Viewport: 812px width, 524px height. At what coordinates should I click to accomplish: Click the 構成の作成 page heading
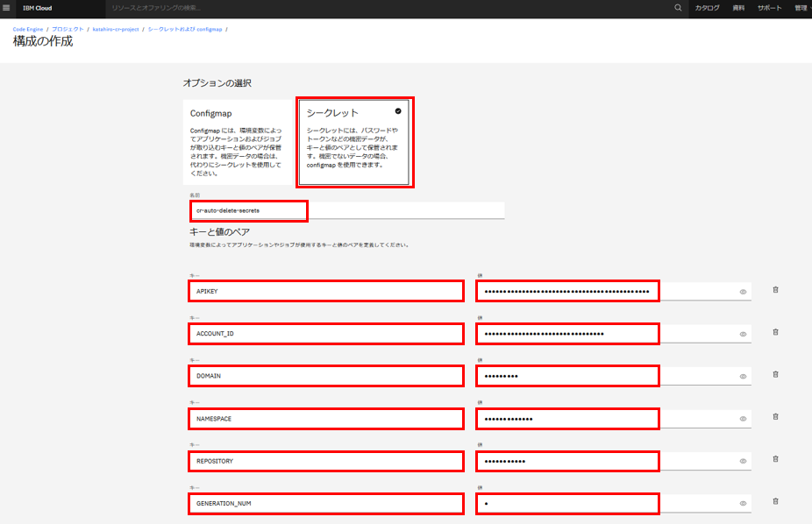(x=43, y=41)
